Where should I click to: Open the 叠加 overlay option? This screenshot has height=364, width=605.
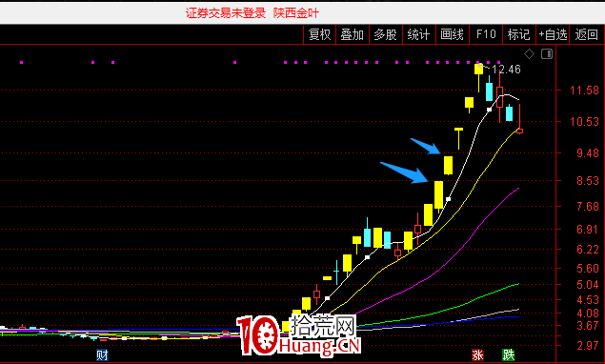pyautogui.click(x=353, y=34)
